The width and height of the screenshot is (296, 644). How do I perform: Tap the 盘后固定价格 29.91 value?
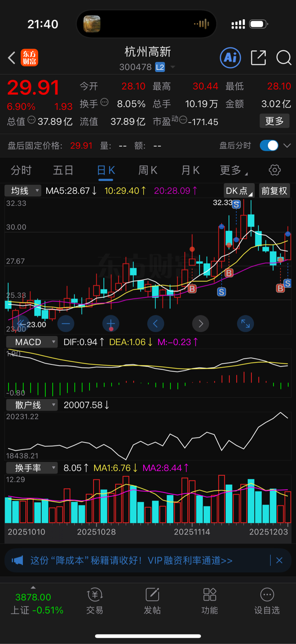point(81,146)
